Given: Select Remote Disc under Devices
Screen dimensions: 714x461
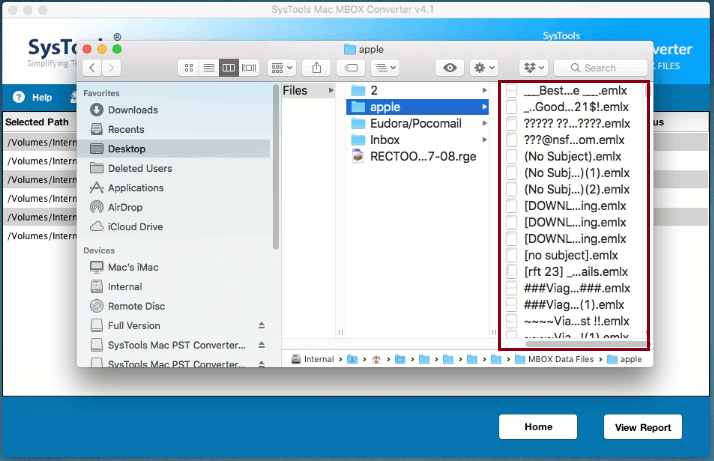Looking at the screenshot, I should [x=128, y=306].
